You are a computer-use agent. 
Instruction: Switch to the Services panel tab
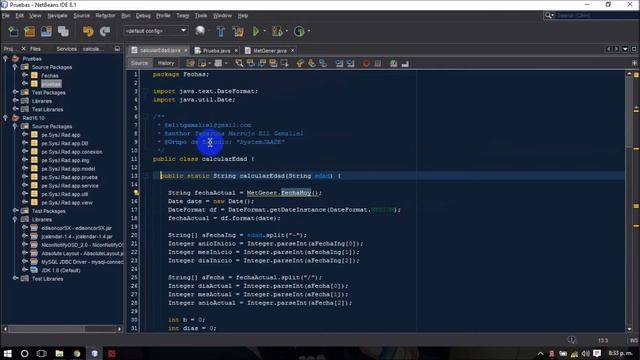click(67, 49)
